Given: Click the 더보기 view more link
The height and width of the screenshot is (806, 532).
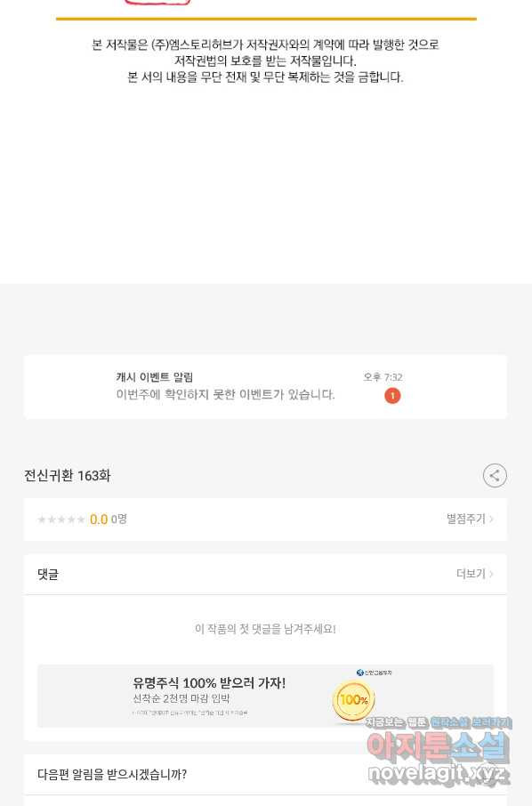Looking at the screenshot, I should point(471,574).
